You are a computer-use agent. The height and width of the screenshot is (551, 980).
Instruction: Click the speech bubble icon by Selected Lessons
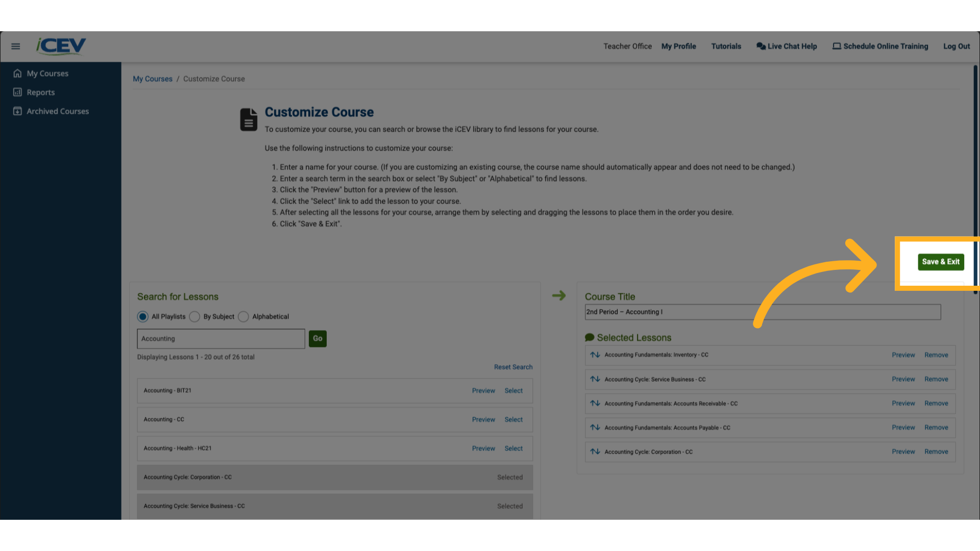tap(591, 337)
